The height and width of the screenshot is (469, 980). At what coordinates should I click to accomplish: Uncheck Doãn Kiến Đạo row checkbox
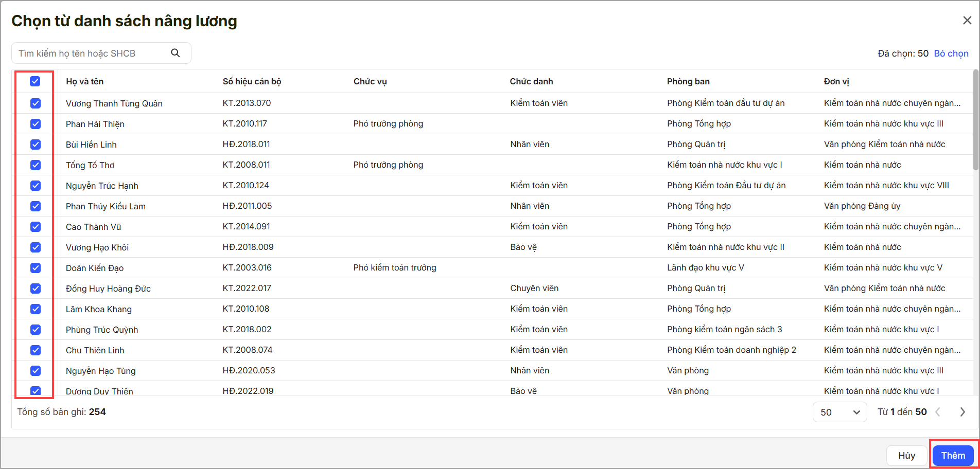click(x=35, y=268)
